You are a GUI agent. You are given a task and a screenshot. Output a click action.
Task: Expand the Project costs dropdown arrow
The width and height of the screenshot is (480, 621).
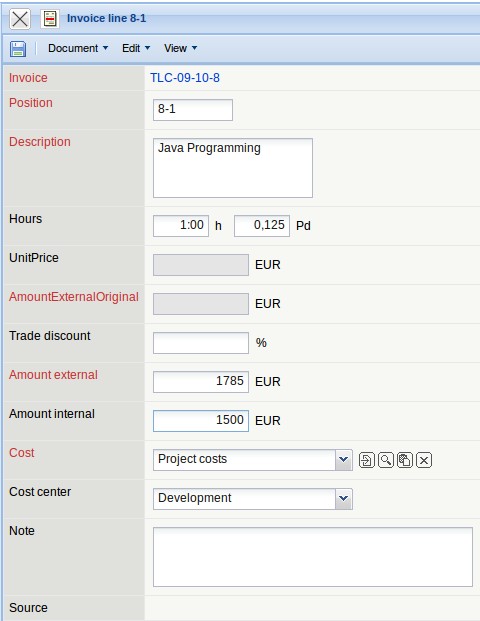point(343,460)
